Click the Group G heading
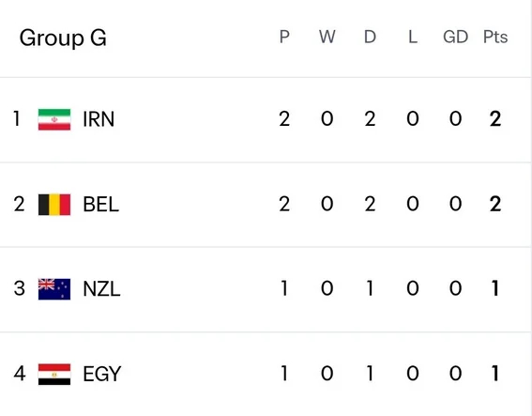 pyautogui.click(x=63, y=38)
